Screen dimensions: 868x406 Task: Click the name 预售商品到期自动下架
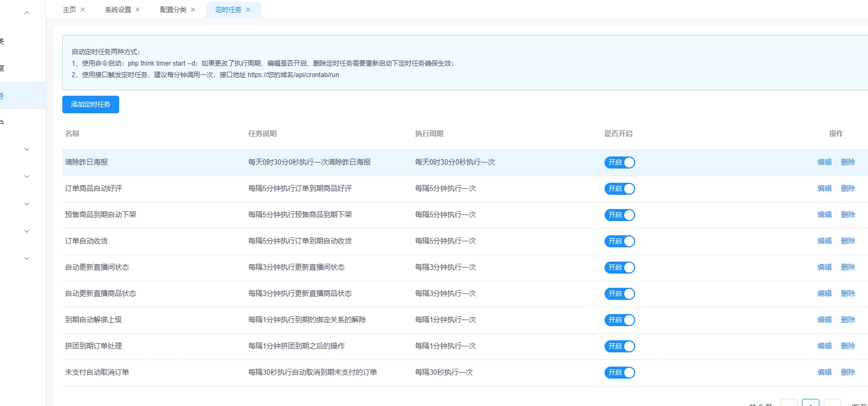[x=101, y=214]
